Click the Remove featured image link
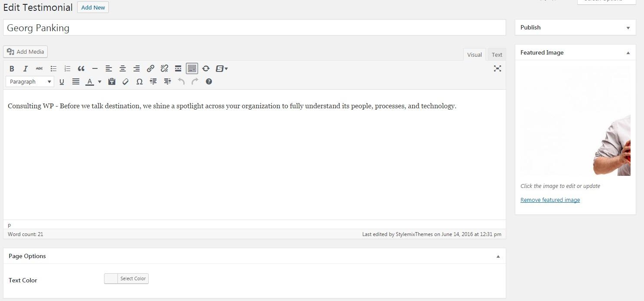 click(x=550, y=200)
